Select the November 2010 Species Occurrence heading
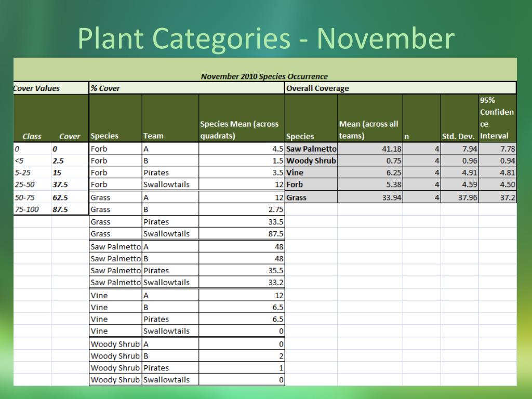532x399 pixels. [x=264, y=76]
